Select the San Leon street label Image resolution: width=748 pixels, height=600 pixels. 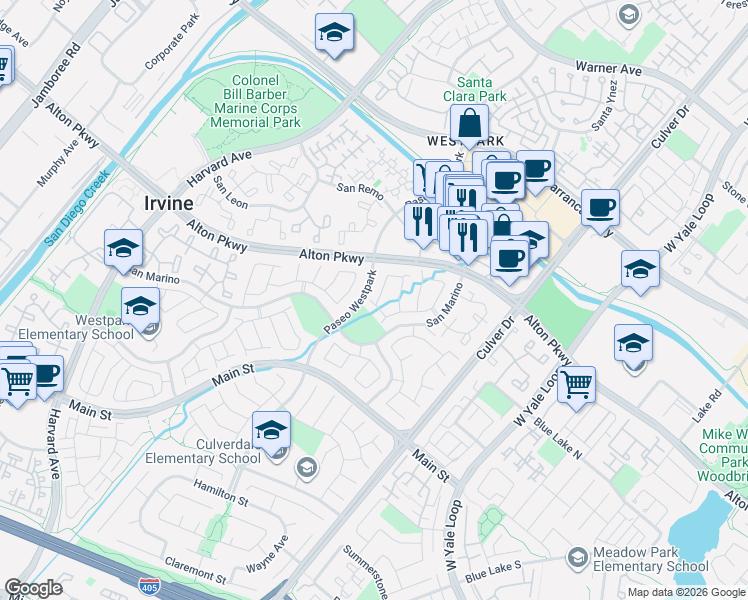230,193
